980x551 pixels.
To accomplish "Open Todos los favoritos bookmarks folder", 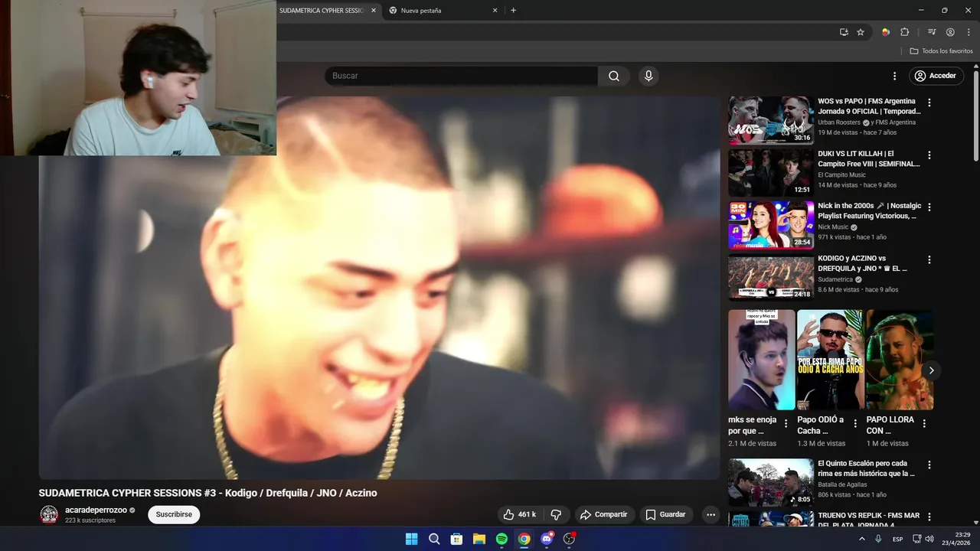I will tap(941, 51).
